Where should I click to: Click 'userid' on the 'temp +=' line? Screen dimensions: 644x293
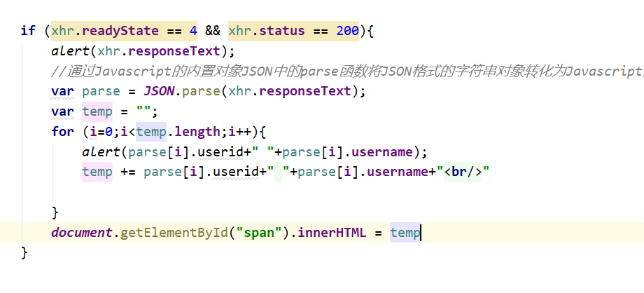pyautogui.click(x=236, y=172)
